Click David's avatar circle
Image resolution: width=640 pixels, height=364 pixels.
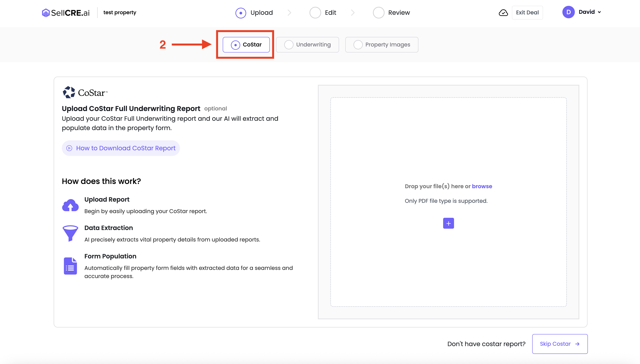click(568, 12)
